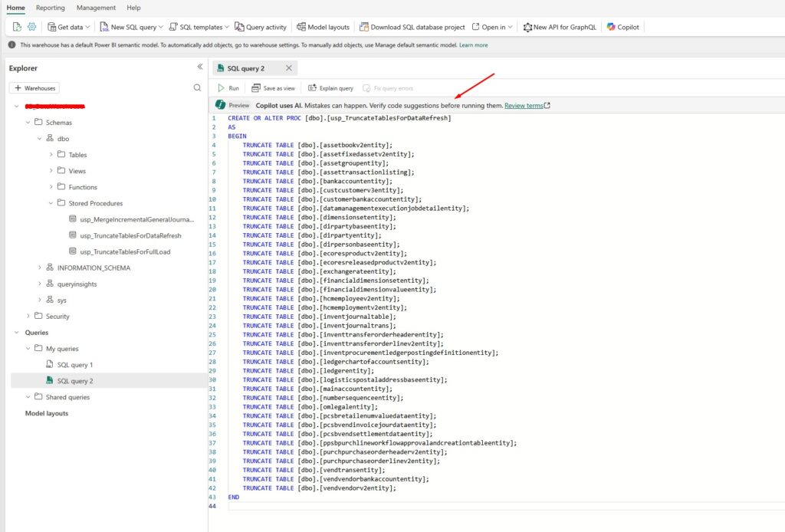This screenshot has height=532, width=785.
Task: Expand the Security folder
Action: [28, 316]
